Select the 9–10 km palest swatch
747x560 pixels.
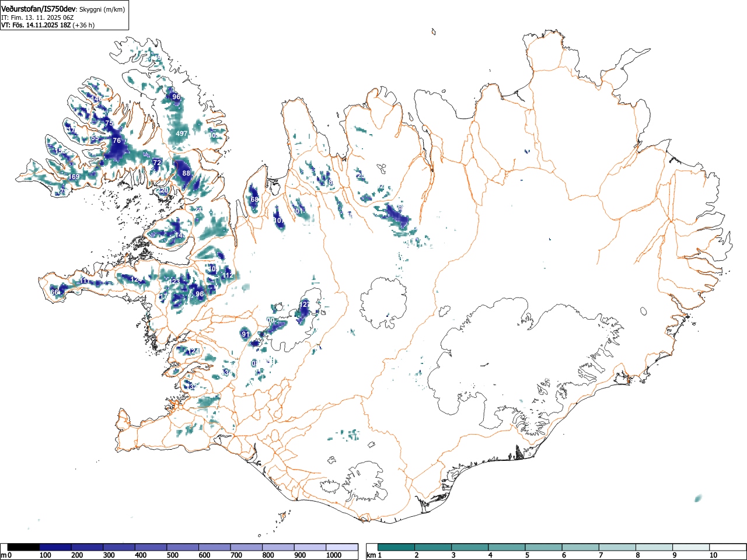pyautogui.click(x=691, y=547)
